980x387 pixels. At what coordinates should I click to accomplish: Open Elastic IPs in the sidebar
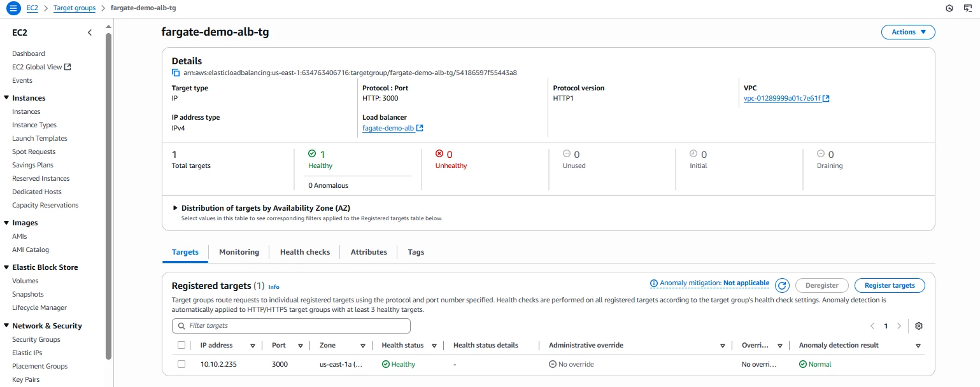click(x=27, y=353)
